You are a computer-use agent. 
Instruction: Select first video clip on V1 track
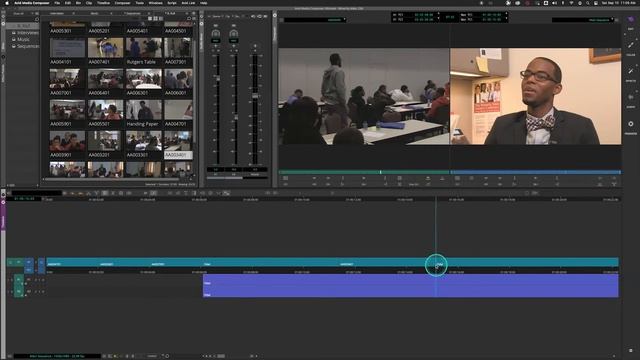[x=73, y=262]
